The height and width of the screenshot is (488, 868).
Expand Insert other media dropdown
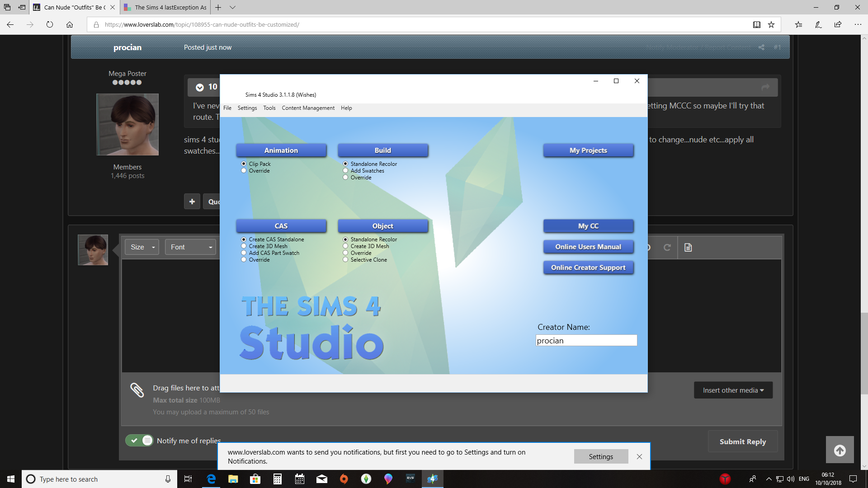(733, 390)
